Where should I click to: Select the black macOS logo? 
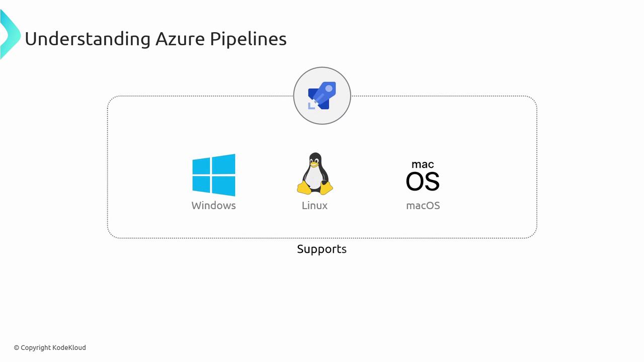(x=423, y=176)
